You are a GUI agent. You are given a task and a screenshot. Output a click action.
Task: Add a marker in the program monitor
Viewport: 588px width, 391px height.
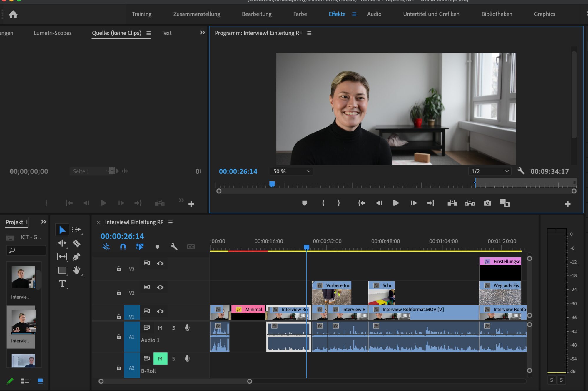point(304,203)
